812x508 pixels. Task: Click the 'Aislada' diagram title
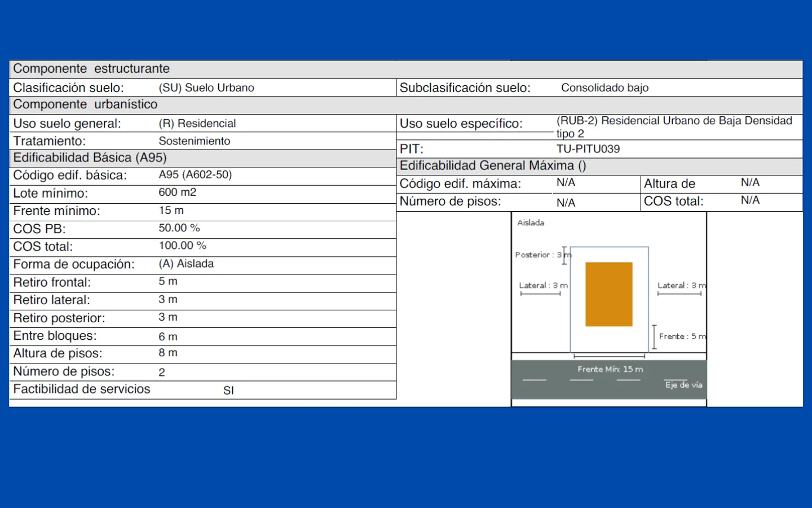(x=531, y=223)
